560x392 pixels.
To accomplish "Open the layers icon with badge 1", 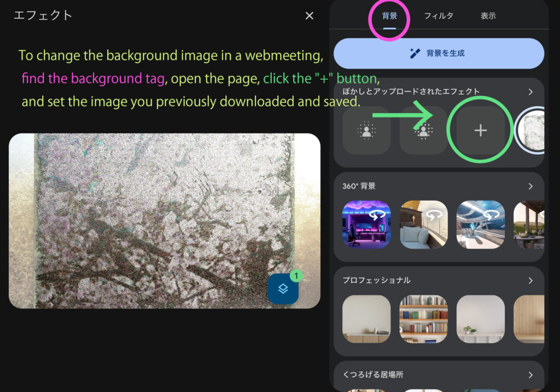I will click(283, 289).
